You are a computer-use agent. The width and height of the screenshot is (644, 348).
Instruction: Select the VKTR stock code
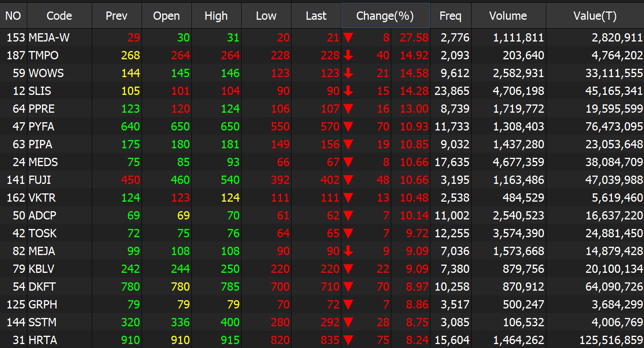click(x=42, y=198)
